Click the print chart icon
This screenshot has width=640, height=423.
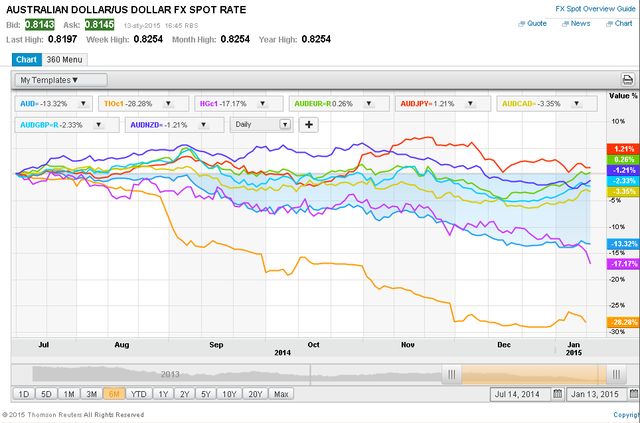tap(627, 80)
